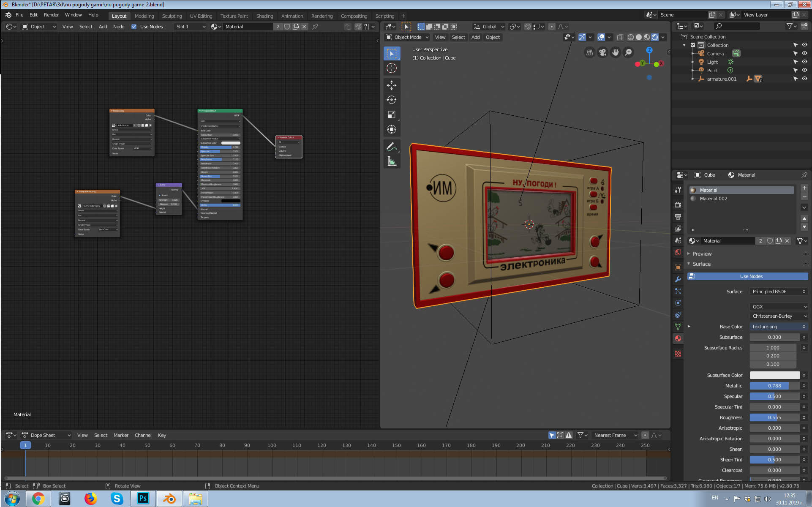
Task: Switch to orthographic grid view icon
Action: click(590, 52)
